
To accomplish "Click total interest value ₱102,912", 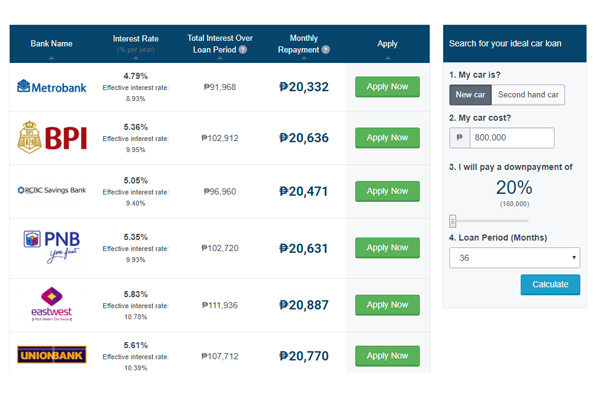I will pyautogui.click(x=220, y=138).
